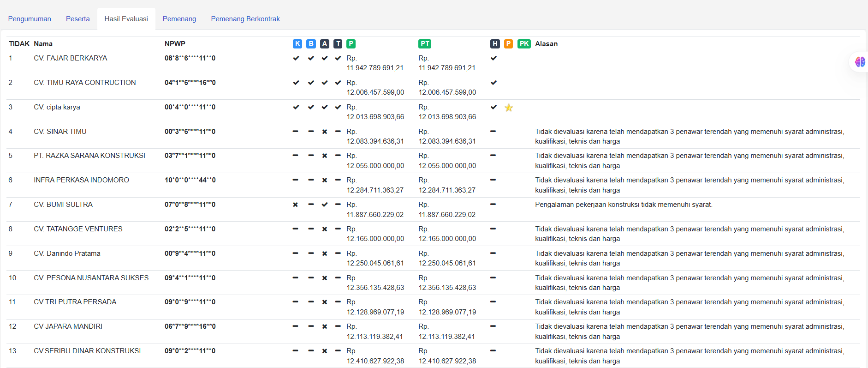Click H checkmark for CV. cipta karya
Screen dimensions: 868x368
click(493, 107)
